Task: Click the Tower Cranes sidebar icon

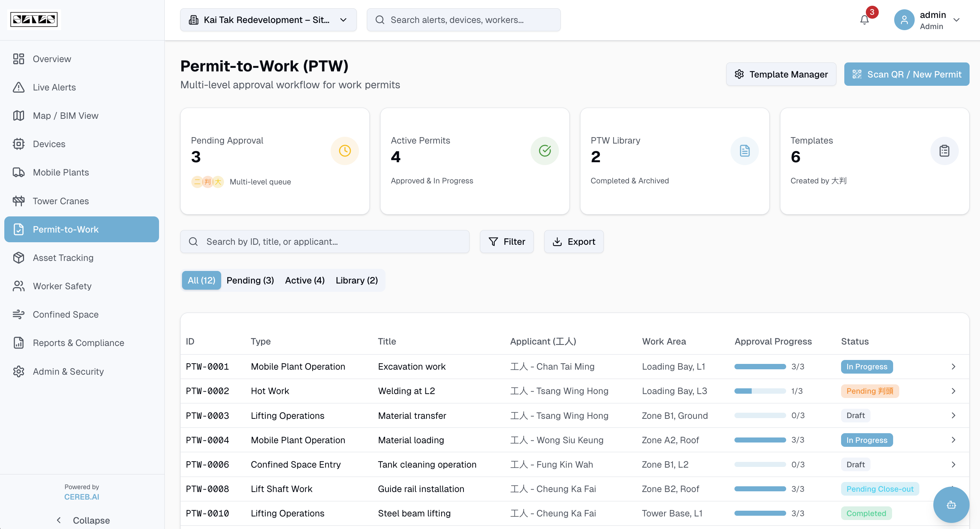Action: pyautogui.click(x=18, y=201)
